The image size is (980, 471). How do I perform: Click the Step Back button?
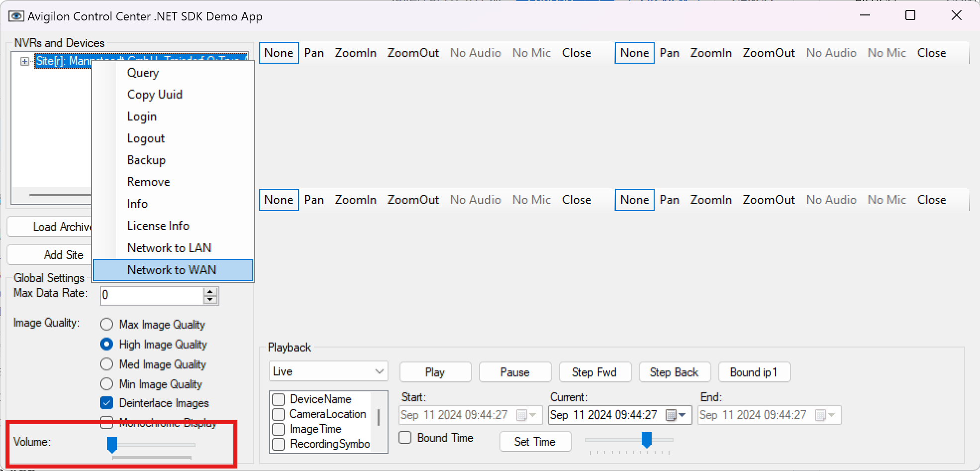(x=675, y=372)
